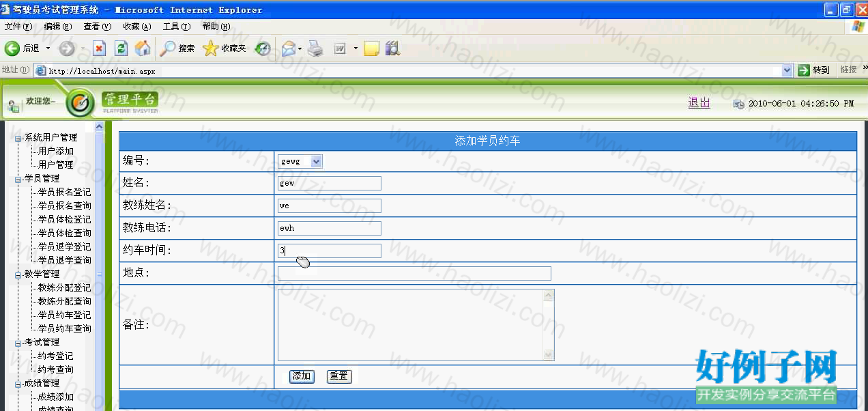Open the History icon in toolbar
The width and height of the screenshot is (868, 411).
pyautogui.click(x=263, y=48)
